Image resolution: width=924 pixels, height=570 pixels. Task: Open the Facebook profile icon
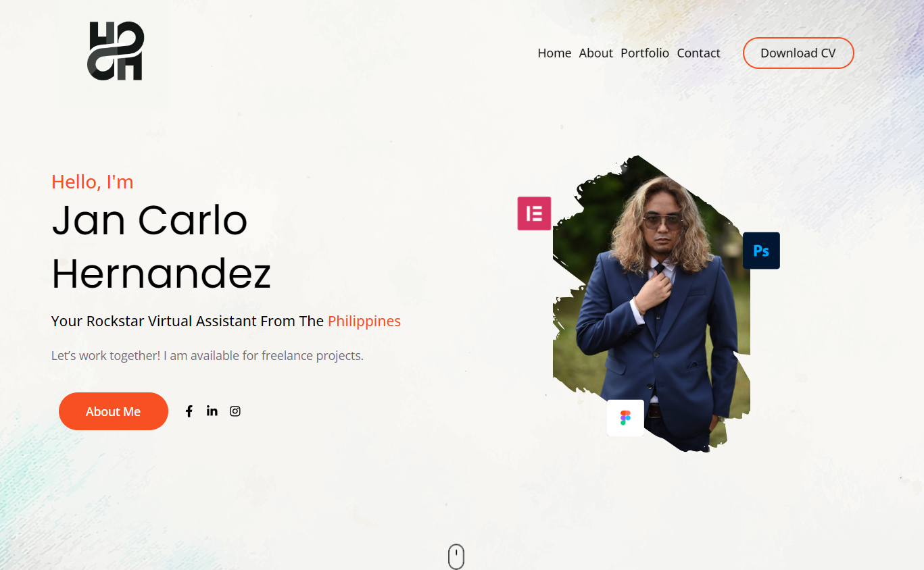coord(189,411)
